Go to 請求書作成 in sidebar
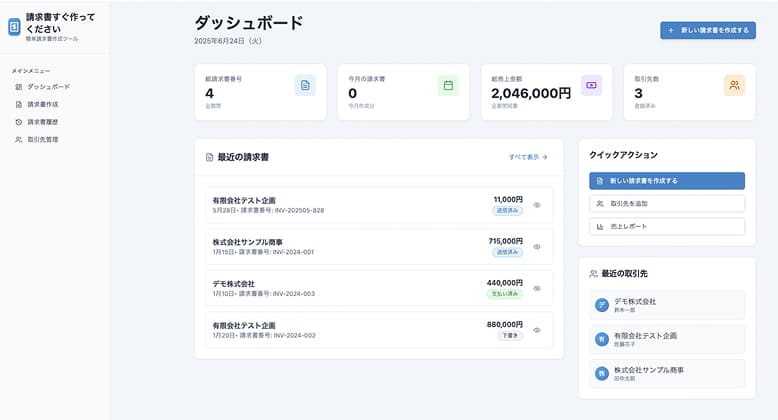The height and width of the screenshot is (420, 778). click(42, 104)
